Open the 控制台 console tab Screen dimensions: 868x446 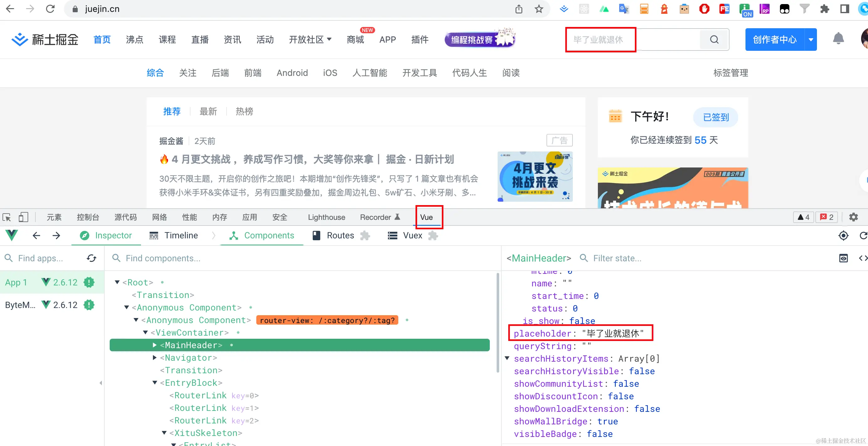[88, 217]
